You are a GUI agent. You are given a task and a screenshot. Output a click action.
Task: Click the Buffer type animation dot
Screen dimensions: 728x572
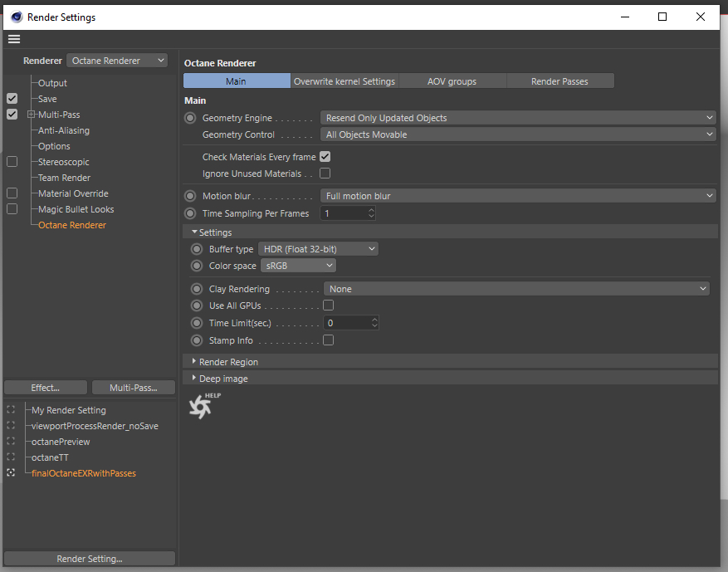click(x=197, y=249)
